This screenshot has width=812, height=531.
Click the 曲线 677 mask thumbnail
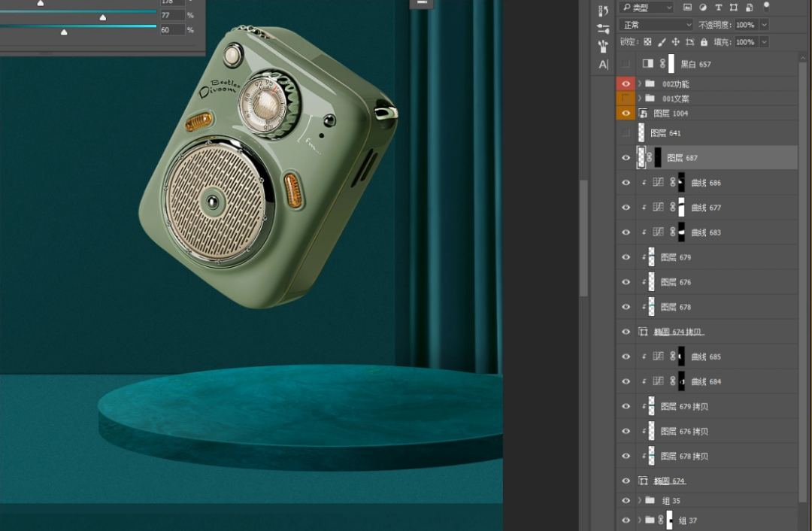[x=681, y=208]
